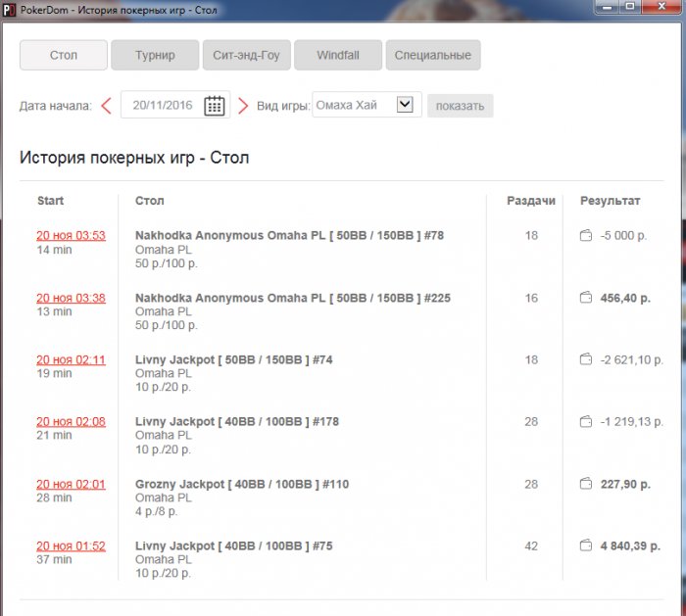Open the Сит-энд-Гоу tab
686x616 pixels.
click(x=246, y=55)
